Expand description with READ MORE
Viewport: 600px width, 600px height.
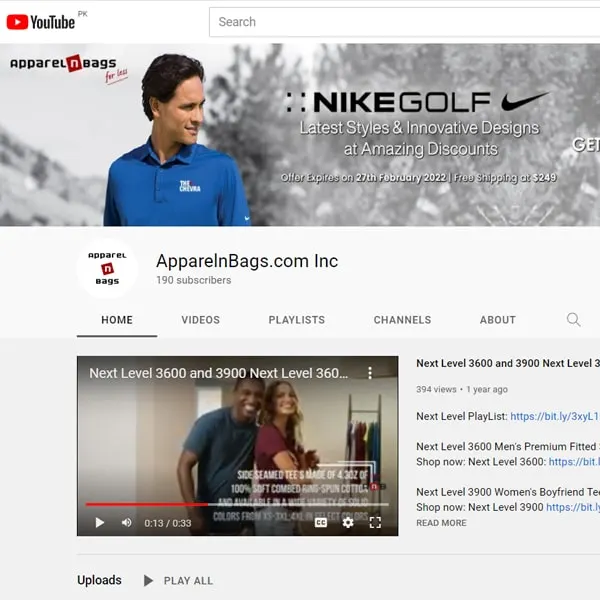point(441,523)
